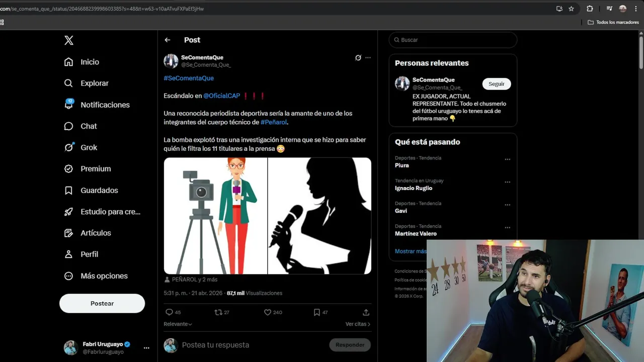
Task: Open Piura trend
Action: pos(402,165)
